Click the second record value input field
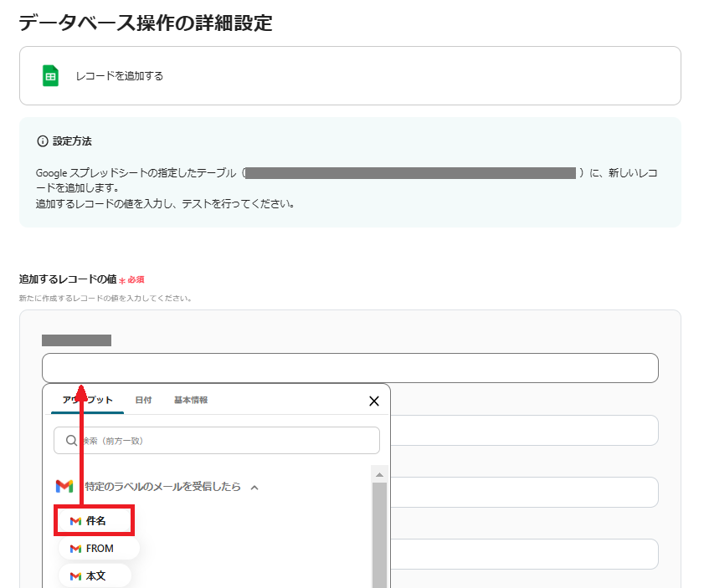 (524, 430)
